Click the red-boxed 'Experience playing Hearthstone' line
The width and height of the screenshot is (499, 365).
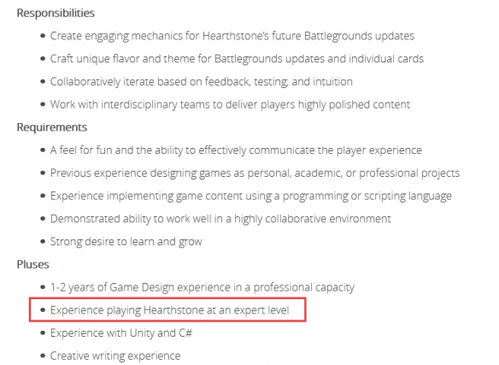pyautogui.click(x=169, y=310)
